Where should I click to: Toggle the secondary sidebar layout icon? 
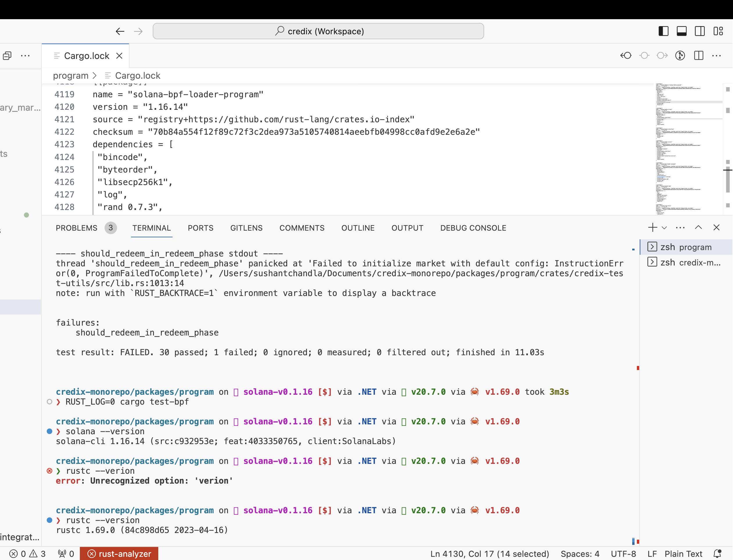700,31
